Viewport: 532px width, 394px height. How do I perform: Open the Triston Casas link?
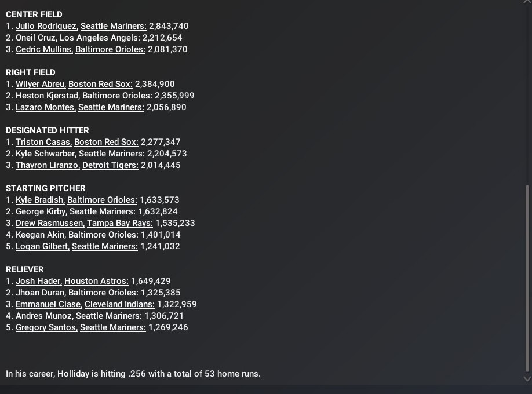(43, 142)
